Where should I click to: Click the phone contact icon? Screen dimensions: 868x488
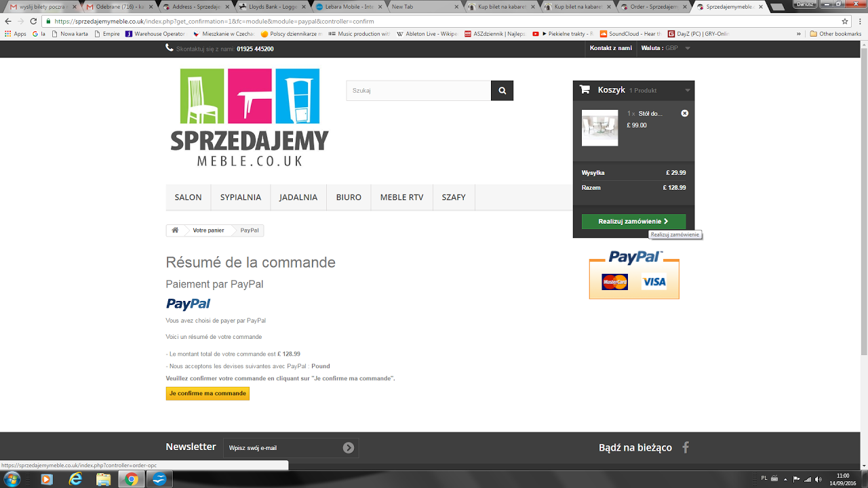pos(170,48)
